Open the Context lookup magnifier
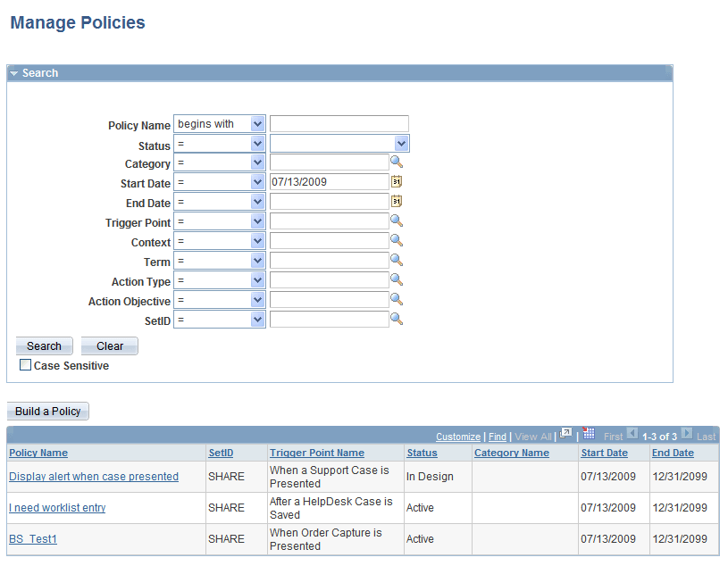 pos(397,240)
